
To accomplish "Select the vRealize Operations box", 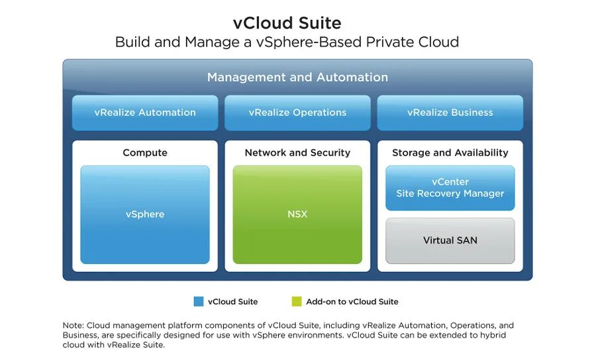I will click(x=297, y=113).
